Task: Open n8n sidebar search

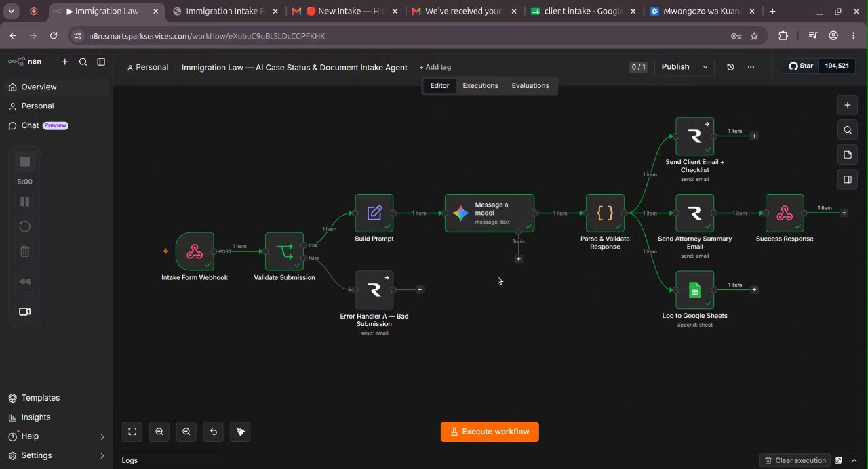Action: [83, 62]
